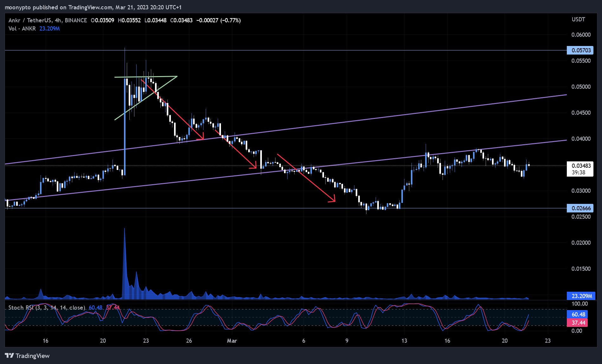
Task: Click the Ankr / TetherUS symbol title
Action: [x=48, y=20]
